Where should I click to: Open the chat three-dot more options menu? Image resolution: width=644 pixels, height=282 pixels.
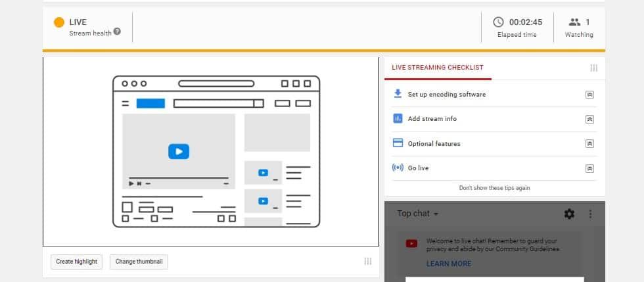point(590,214)
